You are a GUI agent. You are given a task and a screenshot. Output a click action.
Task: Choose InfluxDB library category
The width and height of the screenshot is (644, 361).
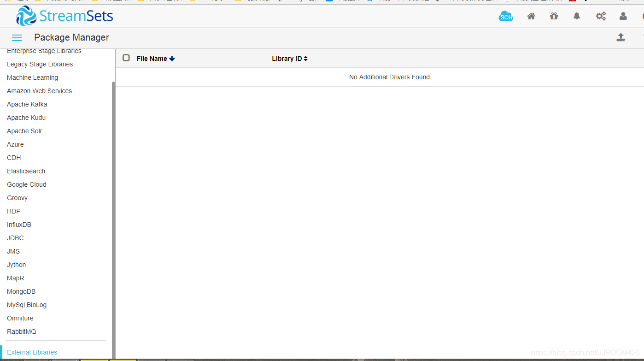(19, 225)
